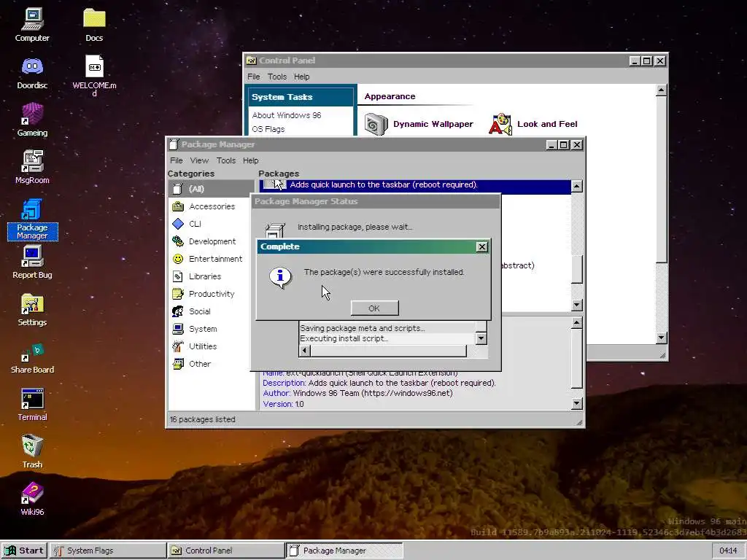Click the info bubble icon in Complete dialog
Image resolution: width=747 pixels, height=560 pixels.
coord(280,277)
